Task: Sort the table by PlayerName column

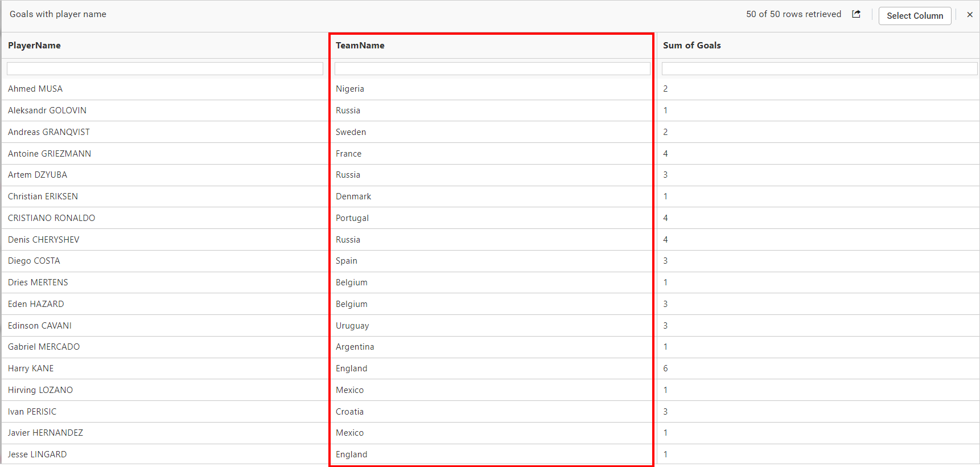Action: 35,45
